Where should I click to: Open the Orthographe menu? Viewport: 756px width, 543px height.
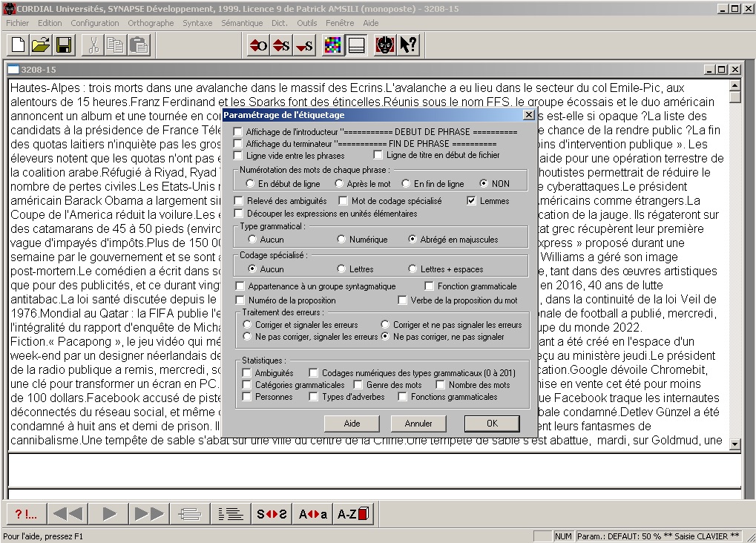pos(151,23)
